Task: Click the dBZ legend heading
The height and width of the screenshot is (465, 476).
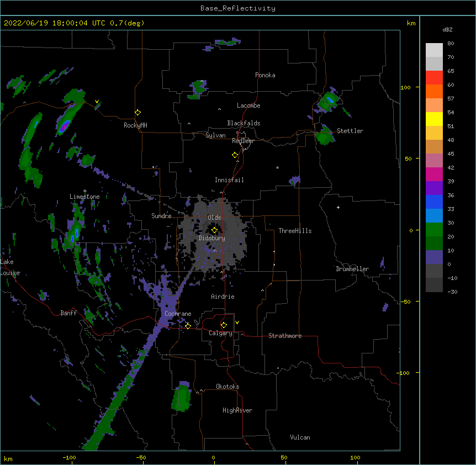Action: [447, 30]
